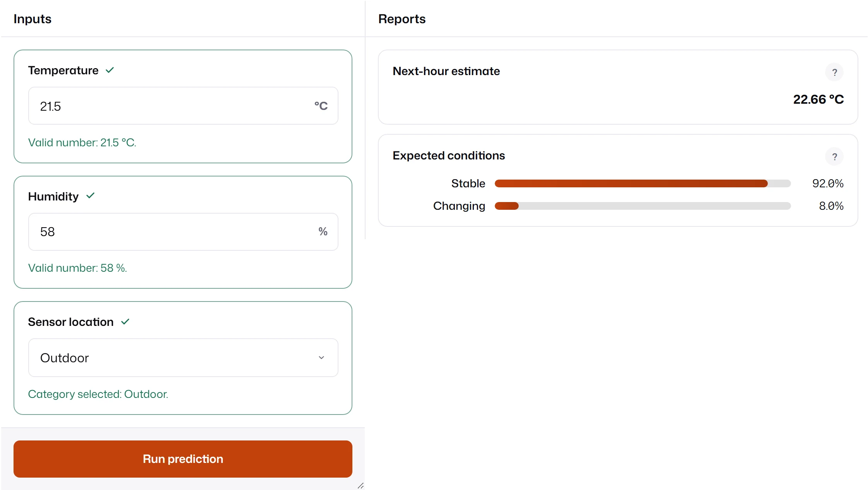Screen dimensions: 868x490
Task: Click 'Category selected: Outdoor.' message
Action: (x=98, y=394)
